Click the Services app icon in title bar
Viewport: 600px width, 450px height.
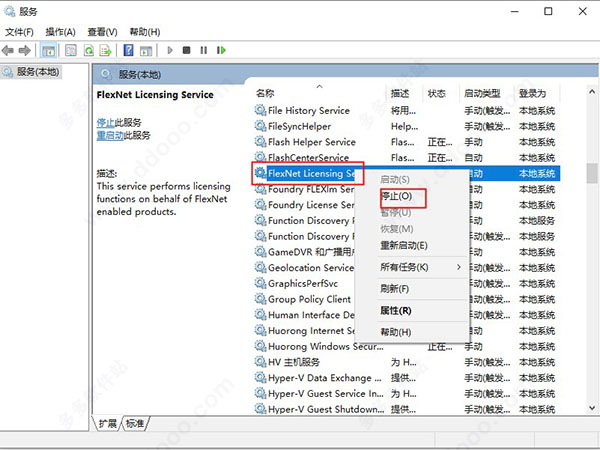click(9, 11)
